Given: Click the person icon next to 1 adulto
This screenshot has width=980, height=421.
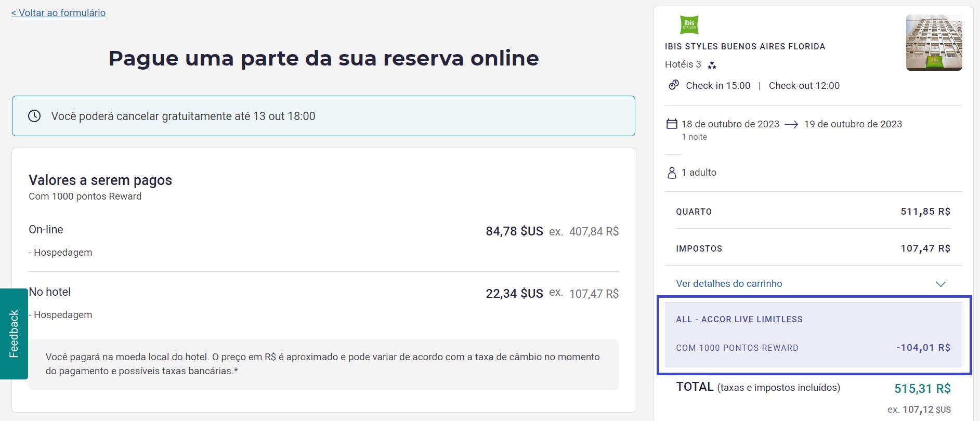Looking at the screenshot, I should coord(672,173).
